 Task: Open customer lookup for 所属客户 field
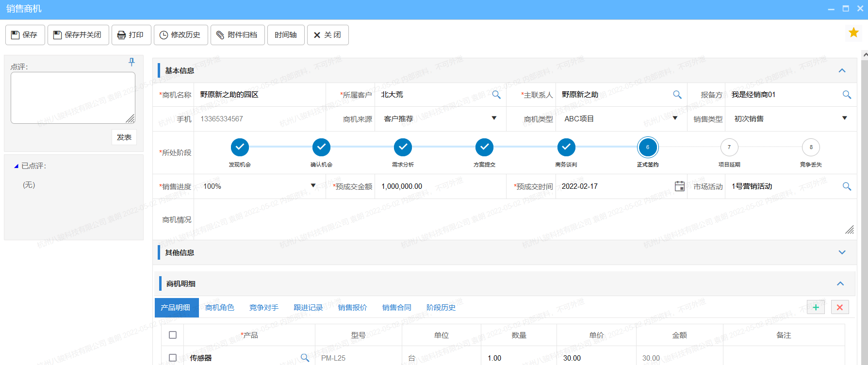(496, 95)
